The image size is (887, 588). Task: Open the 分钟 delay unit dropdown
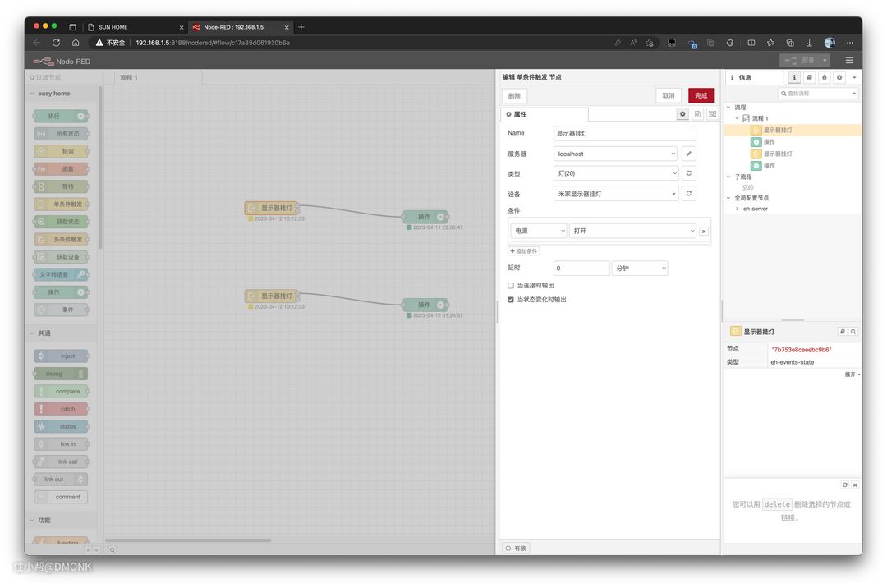coord(640,269)
